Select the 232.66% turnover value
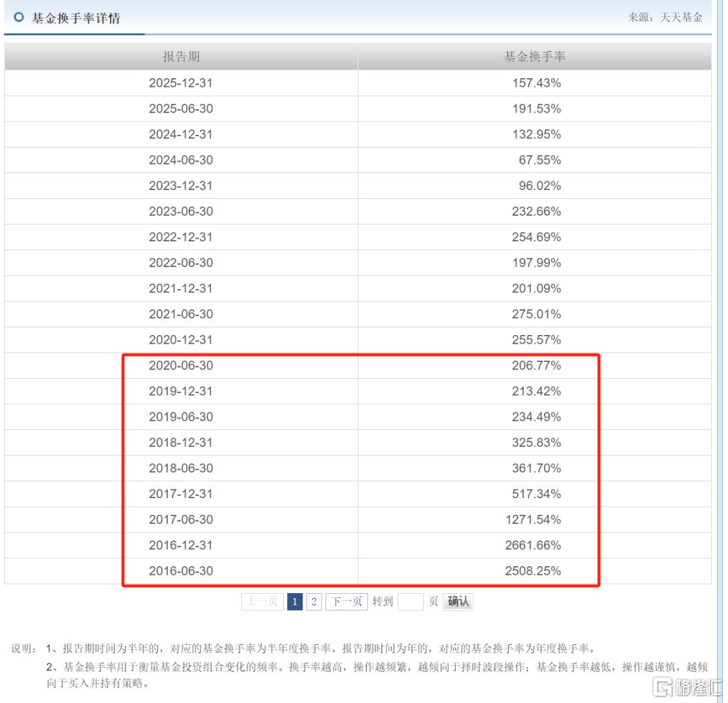Viewport: 728px width, 703px height. click(537, 211)
